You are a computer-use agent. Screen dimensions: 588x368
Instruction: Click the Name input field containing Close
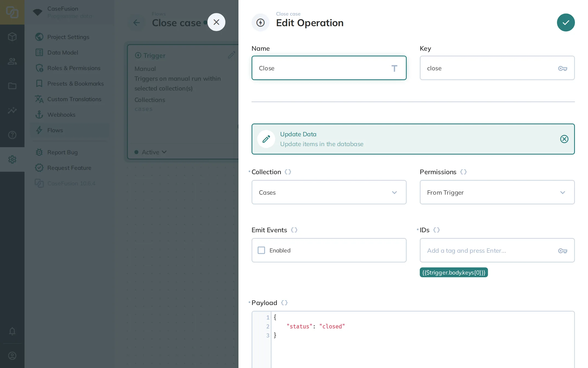[x=329, y=68]
